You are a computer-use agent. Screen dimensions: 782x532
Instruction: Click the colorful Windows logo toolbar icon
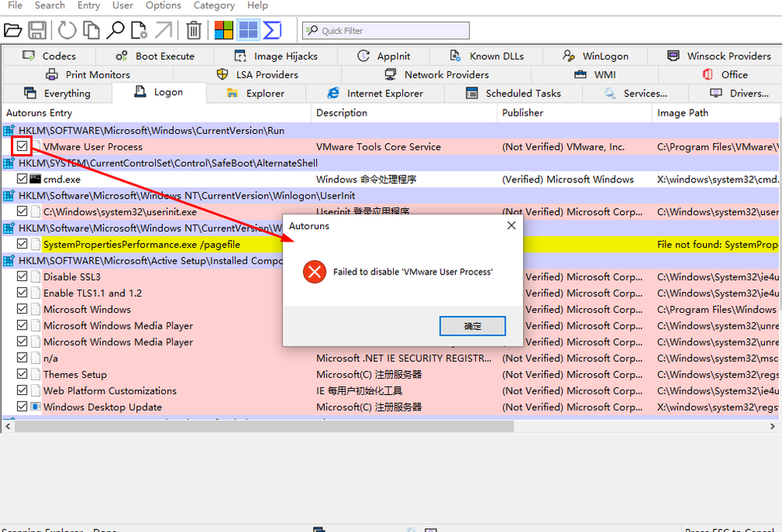tap(224, 31)
